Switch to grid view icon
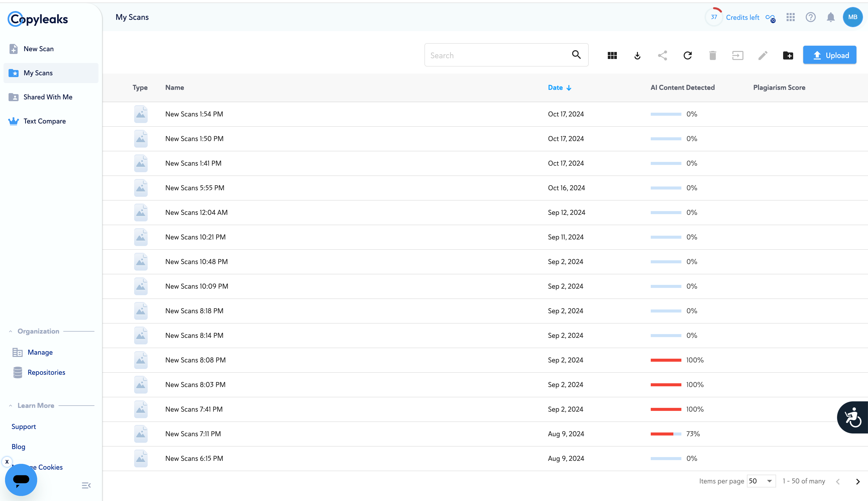The width and height of the screenshot is (868, 501). [x=612, y=55]
